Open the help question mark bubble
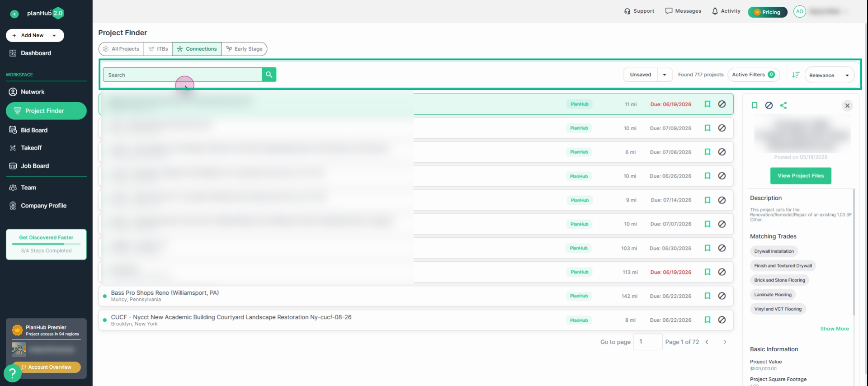 click(x=12, y=373)
